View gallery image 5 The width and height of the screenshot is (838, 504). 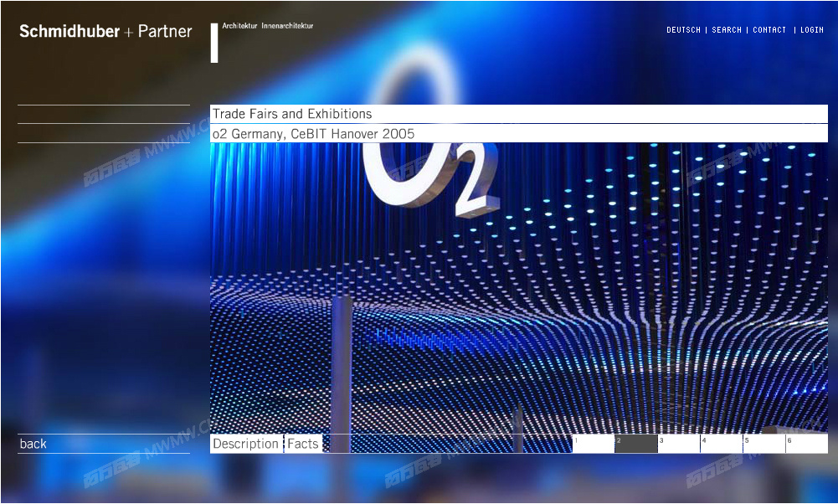(x=764, y=444)
